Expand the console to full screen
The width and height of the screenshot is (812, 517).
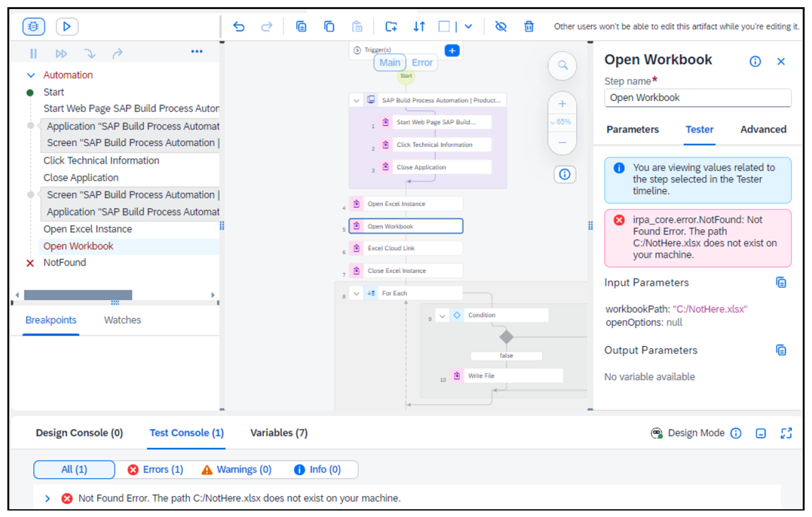point(786,434)
